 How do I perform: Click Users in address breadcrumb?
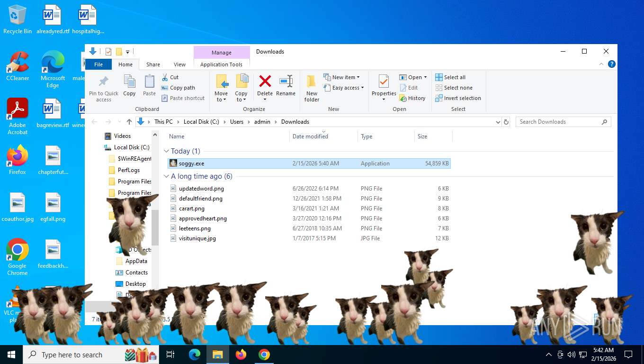tap(237, 122)
